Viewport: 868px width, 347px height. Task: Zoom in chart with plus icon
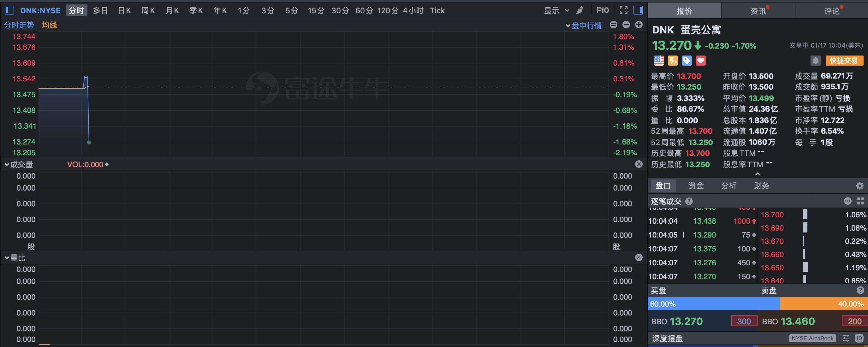[639, 25]
